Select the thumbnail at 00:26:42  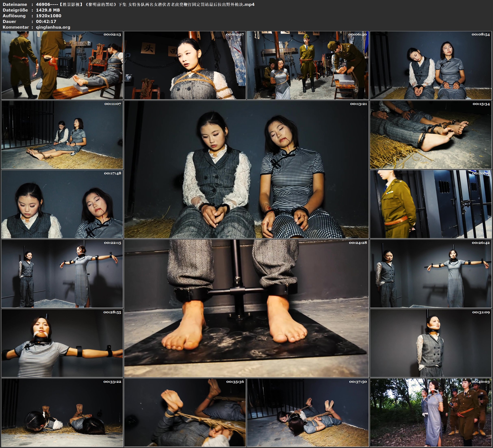(x=431, y=274)
